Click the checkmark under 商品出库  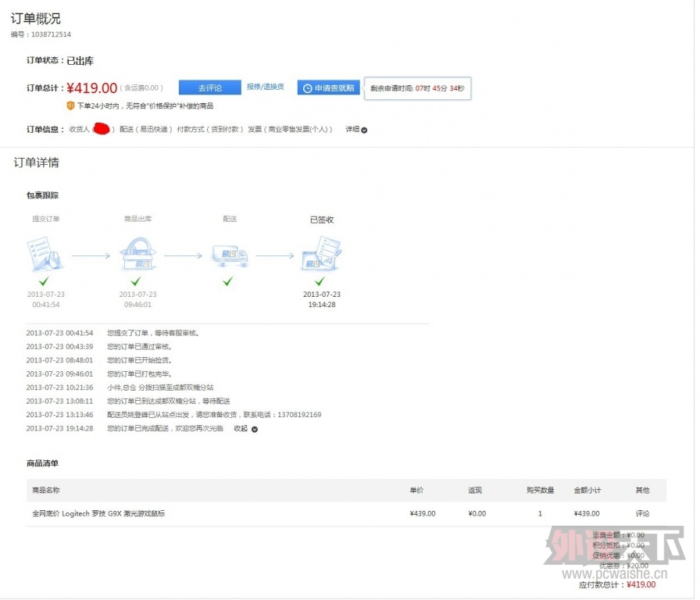[x=136, y=281]
